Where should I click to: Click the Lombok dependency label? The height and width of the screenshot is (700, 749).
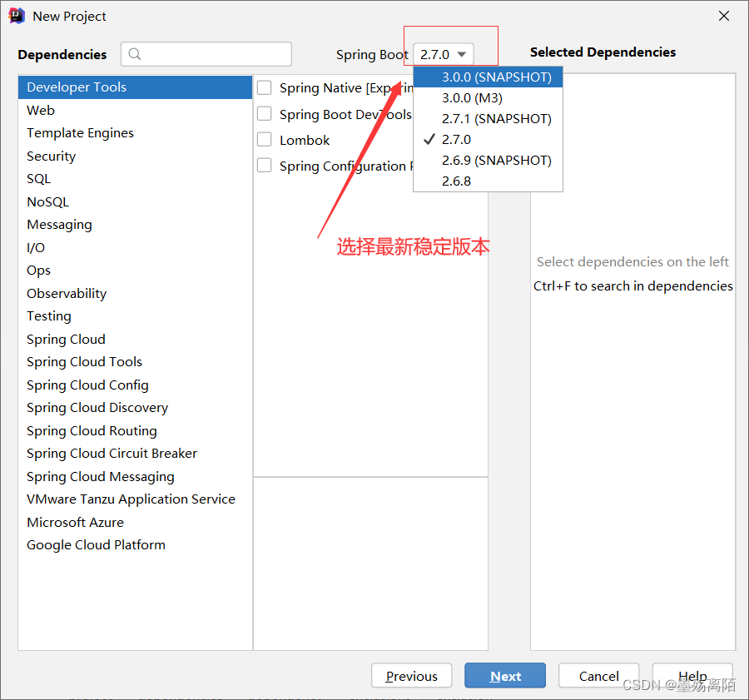(305, 140)
